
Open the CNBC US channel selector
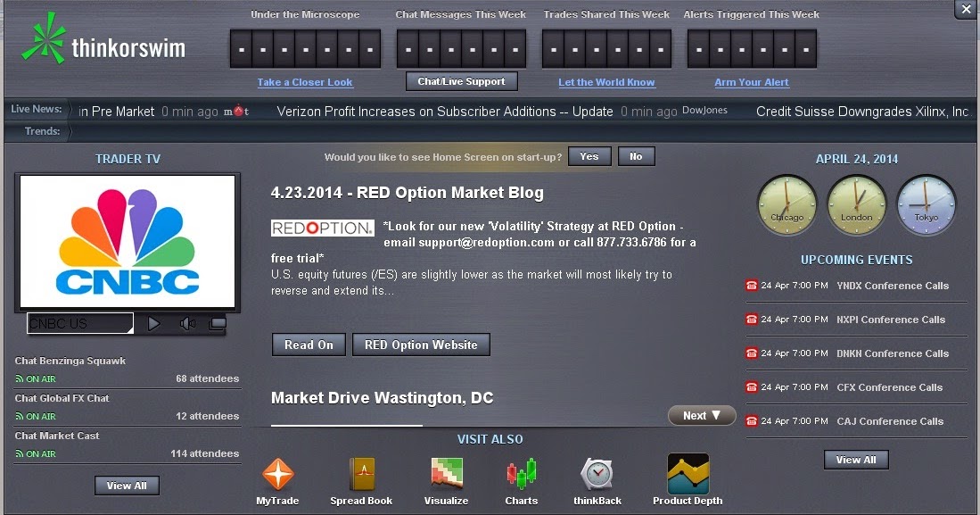(80, 323)
